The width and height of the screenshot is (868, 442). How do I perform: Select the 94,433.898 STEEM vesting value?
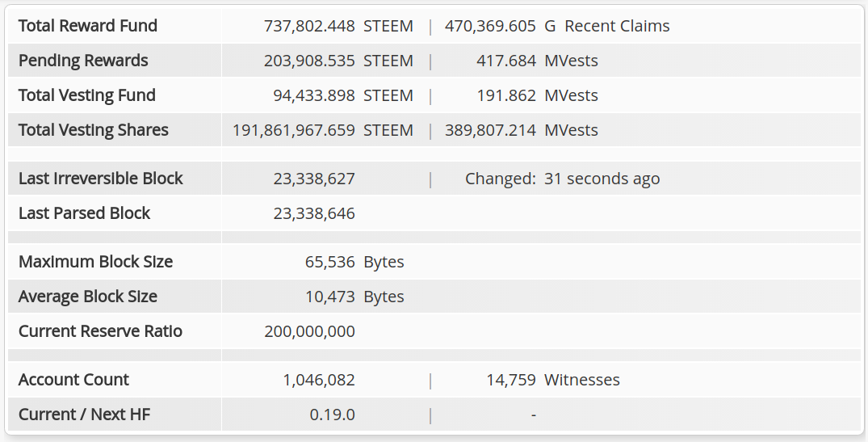(342, 95)
